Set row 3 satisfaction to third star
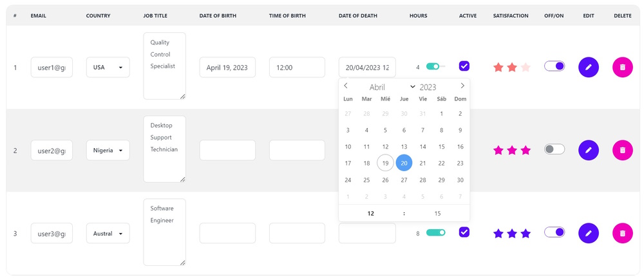Image resolution: width=644 pixels, height=280 pixels. [x=526, y=234]
